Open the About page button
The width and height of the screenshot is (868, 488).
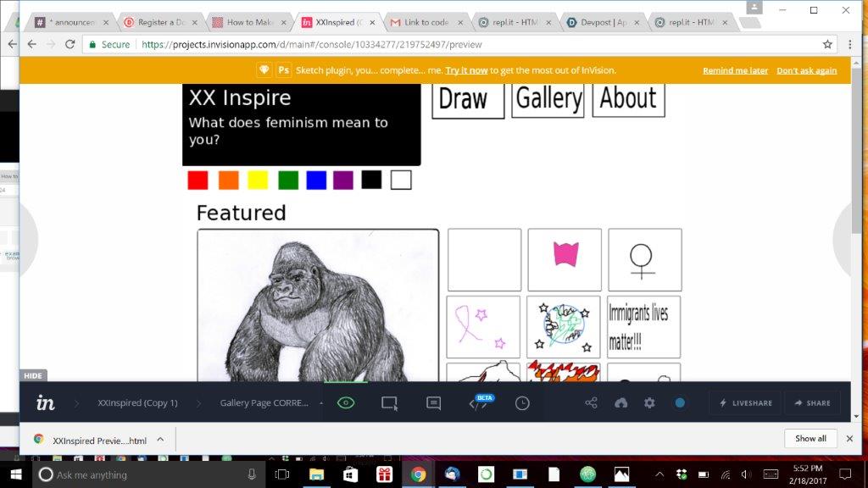point(628,100)
